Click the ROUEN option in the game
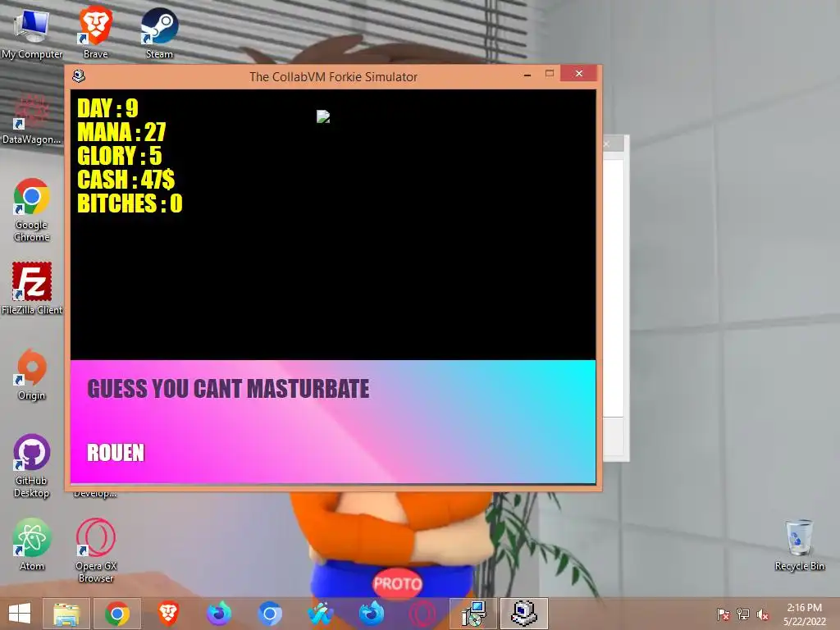Viewport: 840px width, 630px height. pos(116,453)
